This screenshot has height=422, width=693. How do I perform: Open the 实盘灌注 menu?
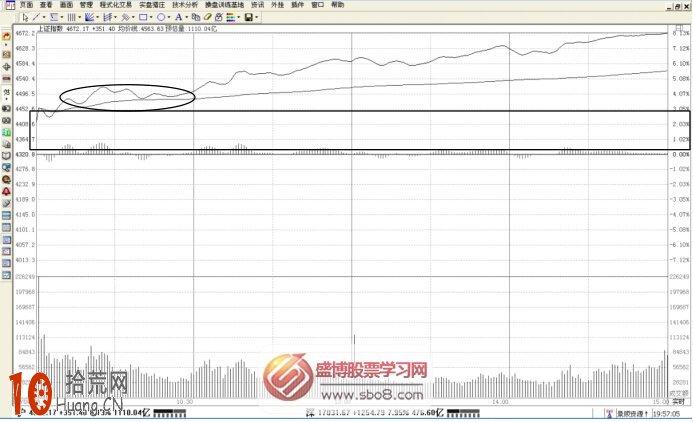point(152,5)
